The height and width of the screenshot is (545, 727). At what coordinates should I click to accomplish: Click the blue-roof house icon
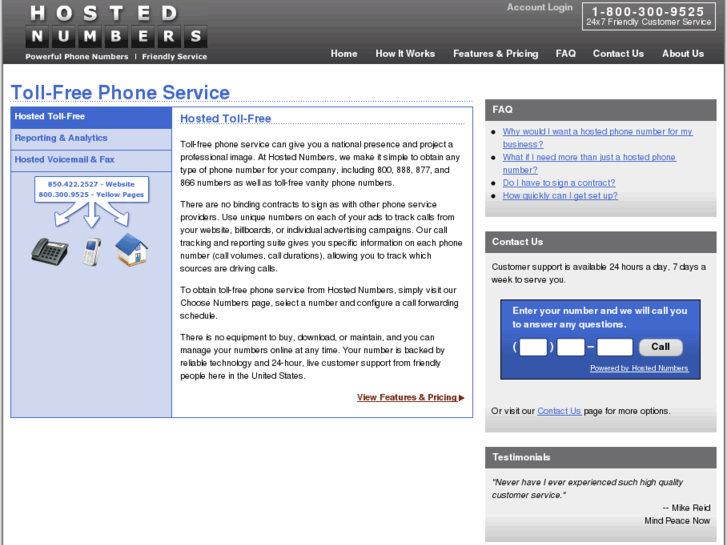click(x=131, y=250)
